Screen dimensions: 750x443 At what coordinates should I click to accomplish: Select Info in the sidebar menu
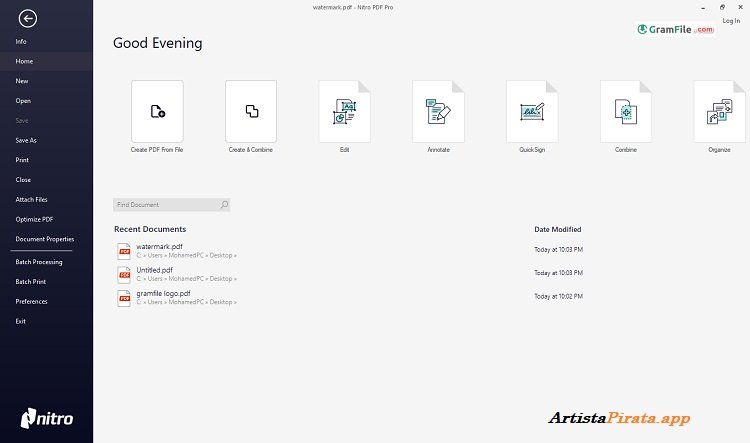[21, 41]
